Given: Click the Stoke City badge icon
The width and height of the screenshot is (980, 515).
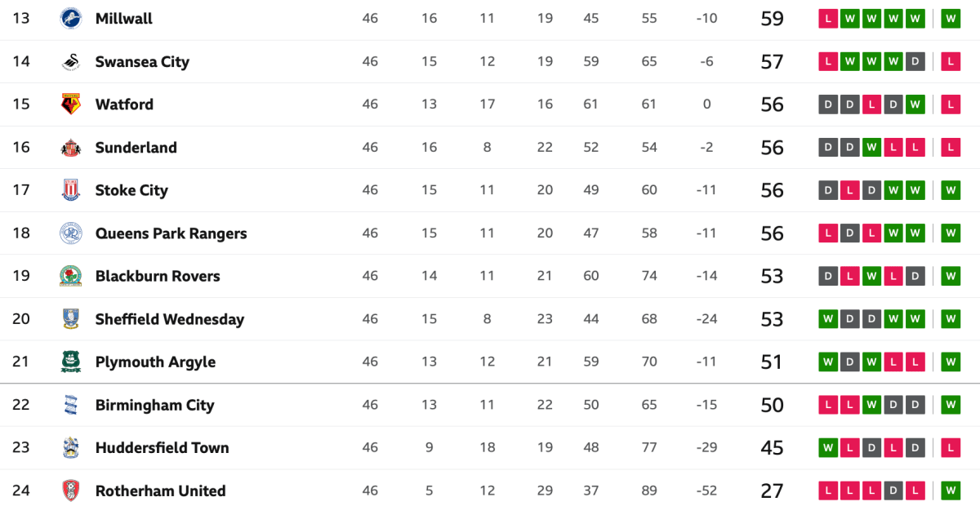Looking at the screenshot, I should [71, 190].
